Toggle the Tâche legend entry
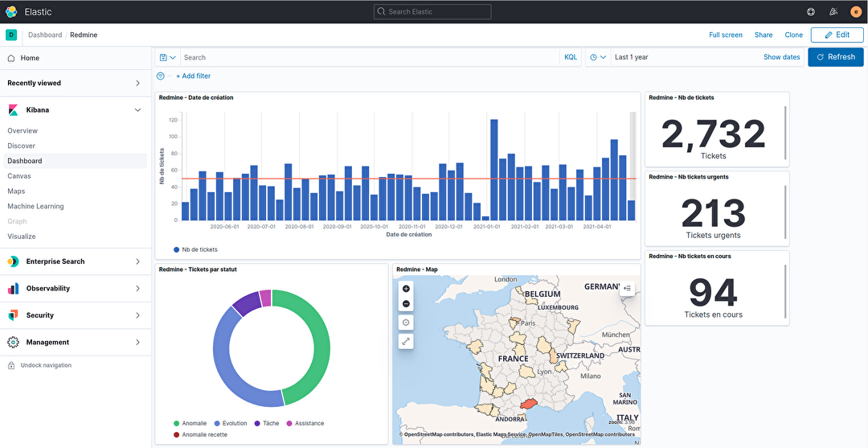The image size is (868, 448). click(266, 423)
